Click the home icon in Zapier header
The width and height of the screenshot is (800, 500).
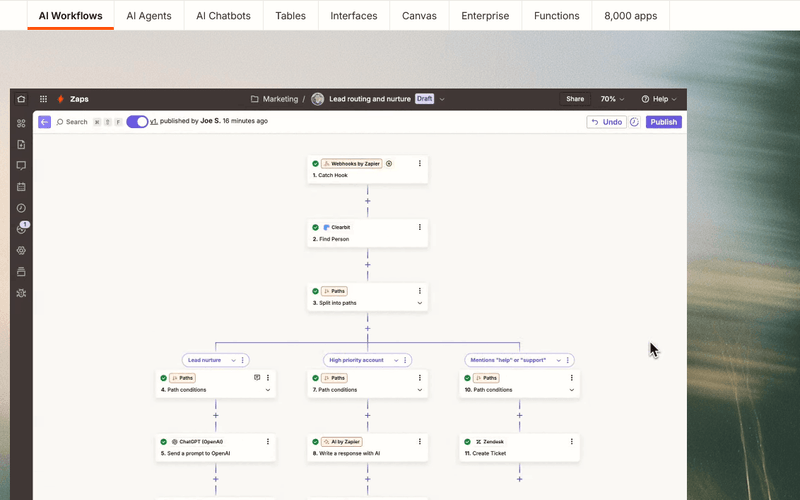[21, 99]
